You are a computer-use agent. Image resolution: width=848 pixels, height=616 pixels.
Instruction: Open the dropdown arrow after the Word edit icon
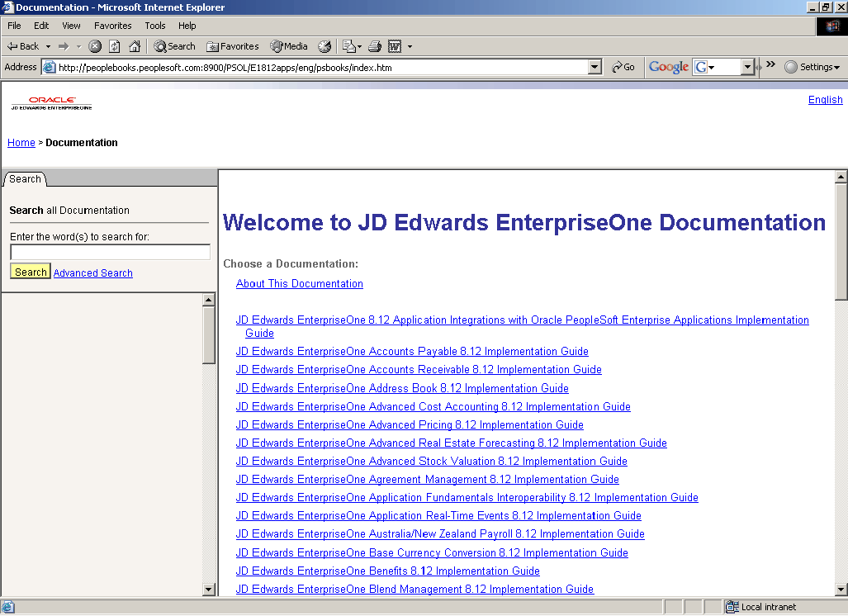click(x=410, y=46)
